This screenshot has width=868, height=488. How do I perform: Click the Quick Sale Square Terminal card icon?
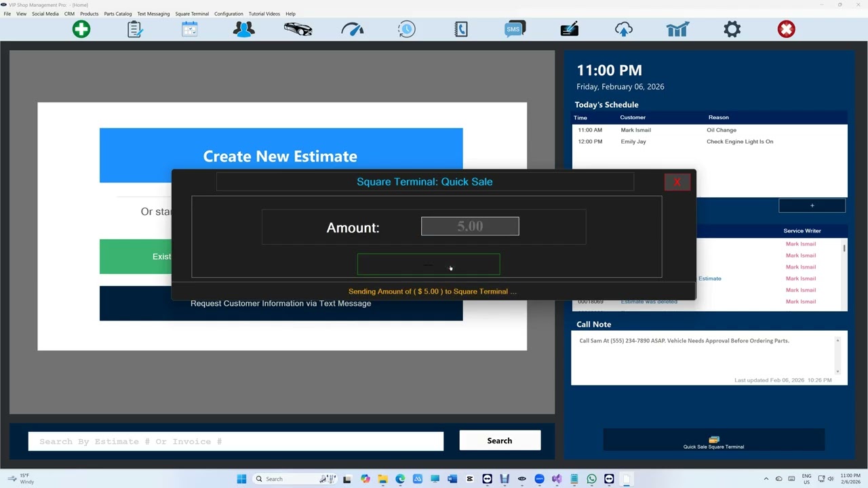tap(713, 440)
